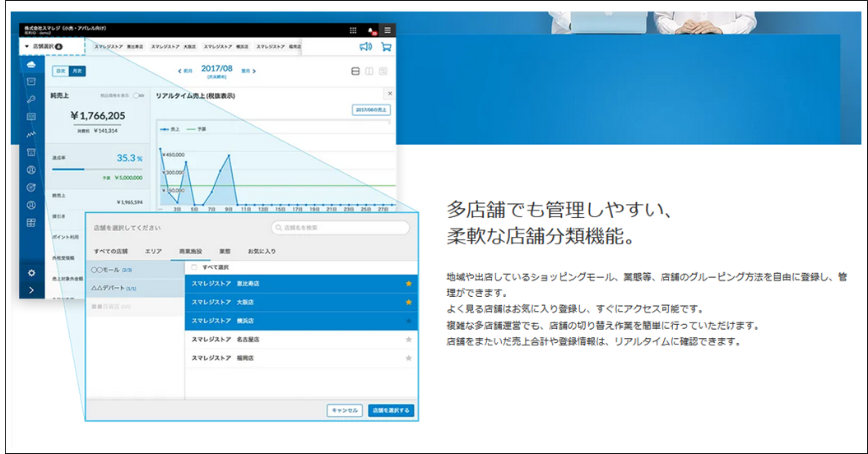868x454 pixels.
Task: Open the notification bell with red badge
Action: coord(371,31)
